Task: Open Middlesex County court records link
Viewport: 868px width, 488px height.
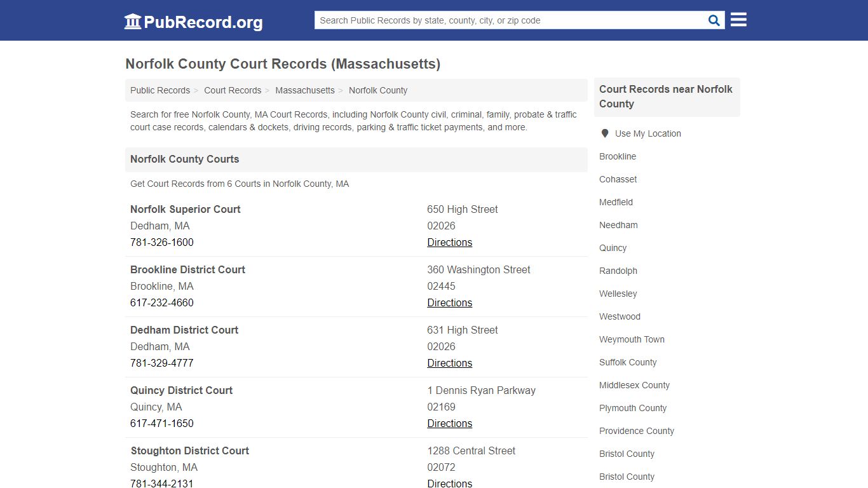Action: click(x=634, y=385)
